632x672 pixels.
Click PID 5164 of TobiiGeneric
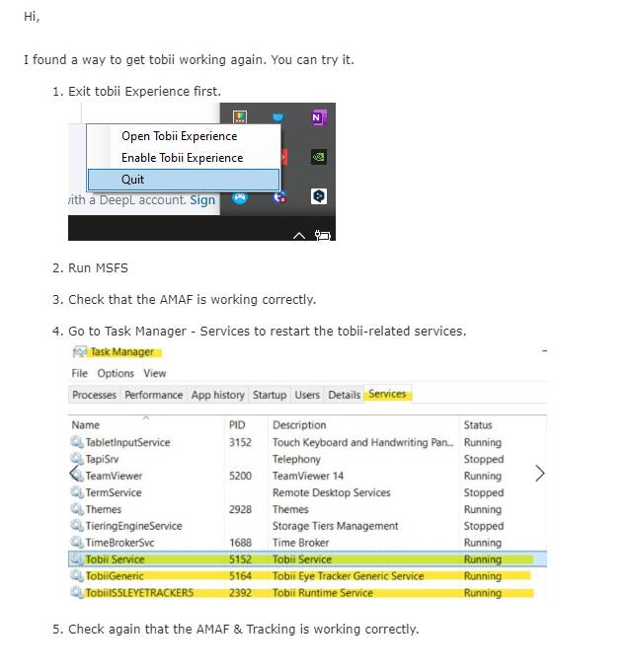[240, 576]
